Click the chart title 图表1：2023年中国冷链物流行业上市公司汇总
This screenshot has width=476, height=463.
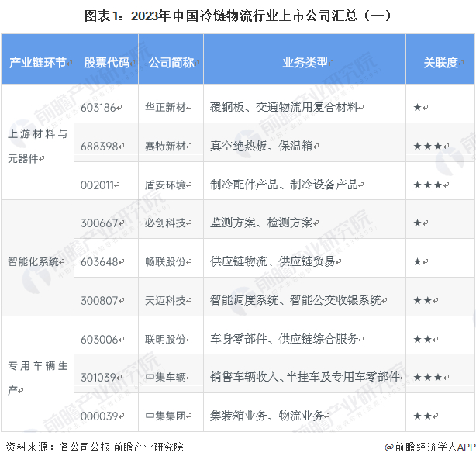pyautogui.click(x=238, y=16)
